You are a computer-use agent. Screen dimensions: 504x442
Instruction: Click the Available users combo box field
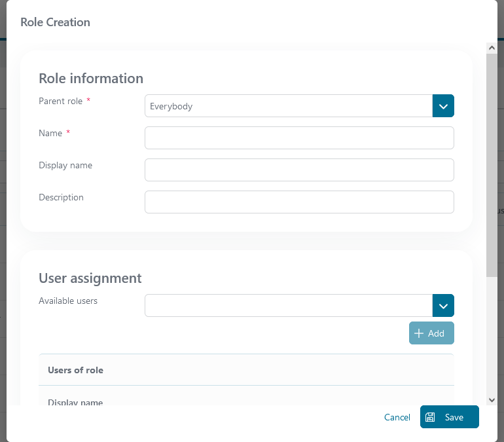[x=289, y=305]
